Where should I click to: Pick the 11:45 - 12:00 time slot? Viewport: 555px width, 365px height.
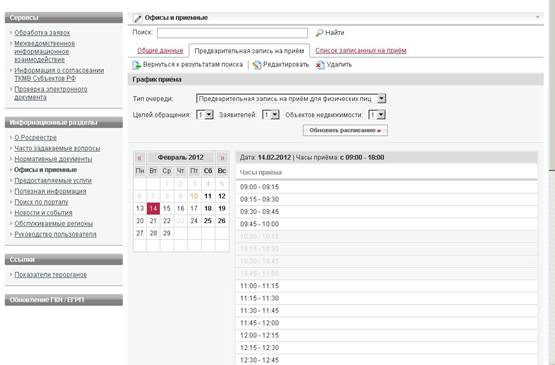point(387,323)
